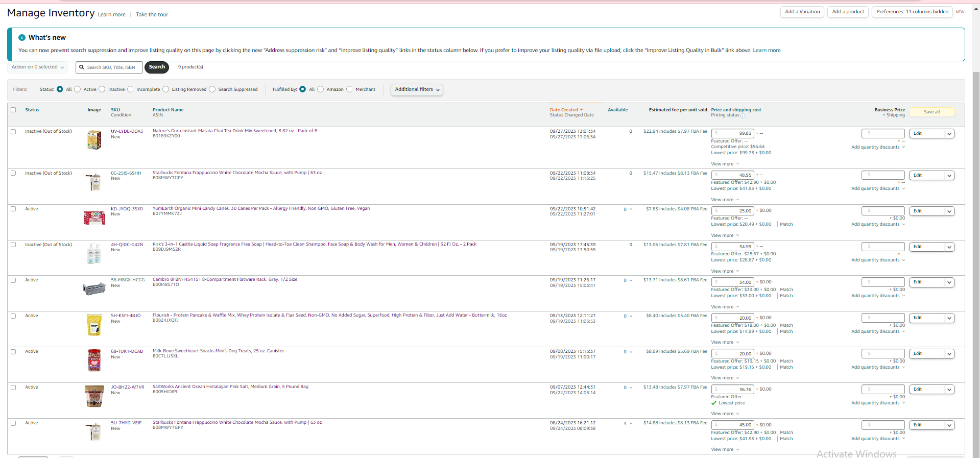980x458 pixels.
Task: Open the Nature's Guru Masala Chai product image
Action: (x=94, y=140)
